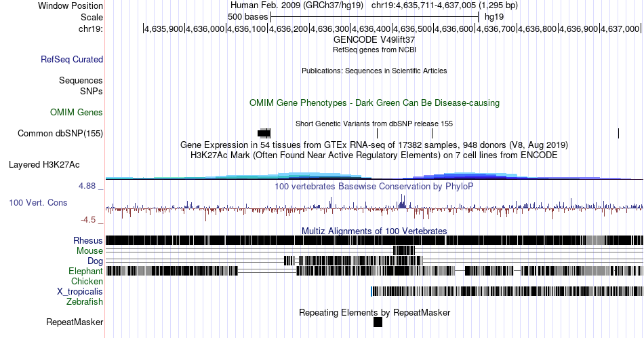The height and width of the screenshot is (338, 644).
Task: Open the 100 Vert. Cons track label
Action: click(x=38, y=202)
